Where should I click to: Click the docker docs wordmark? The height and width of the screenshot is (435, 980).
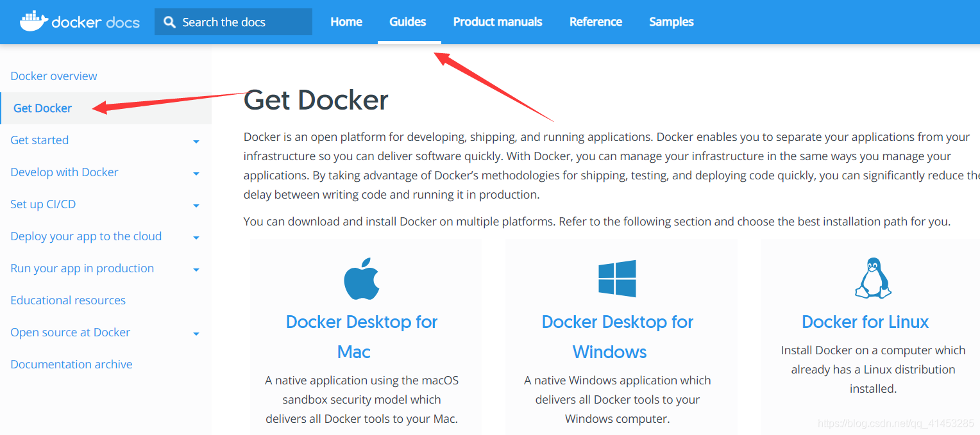96,22
